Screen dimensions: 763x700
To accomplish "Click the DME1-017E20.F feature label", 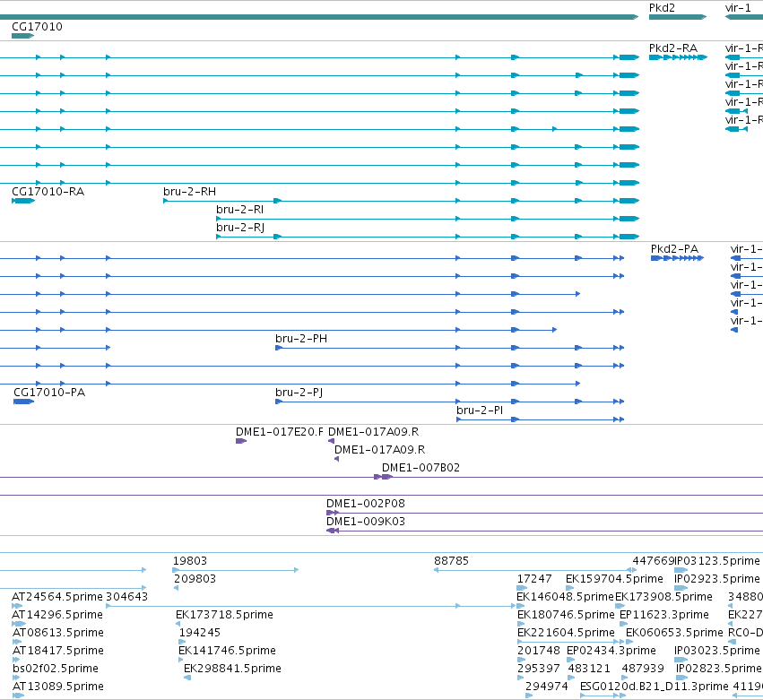I will pos(280,432).
